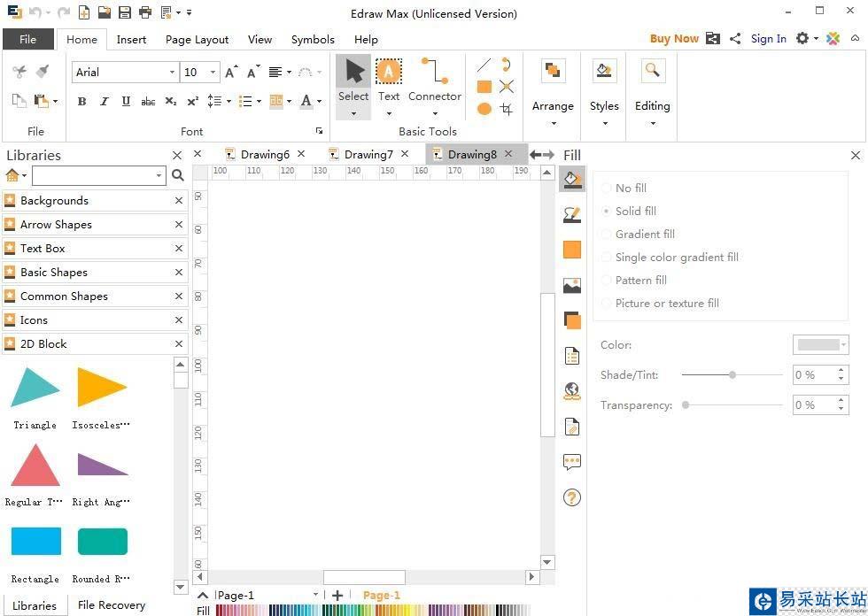Pick the Connector tool
The width and height of the screenshot is (868, 616).
tap(435, 88)
